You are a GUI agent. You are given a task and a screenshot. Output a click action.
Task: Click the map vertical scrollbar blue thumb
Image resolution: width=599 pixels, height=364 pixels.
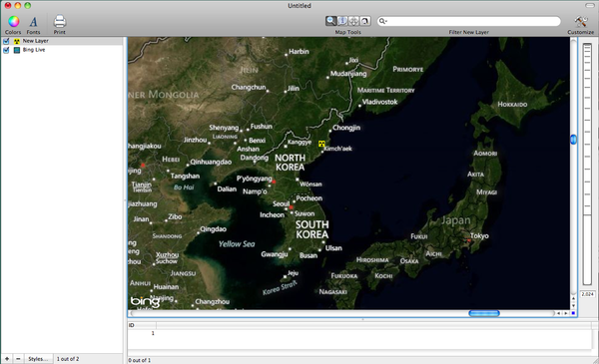click(x=573, y=140)
